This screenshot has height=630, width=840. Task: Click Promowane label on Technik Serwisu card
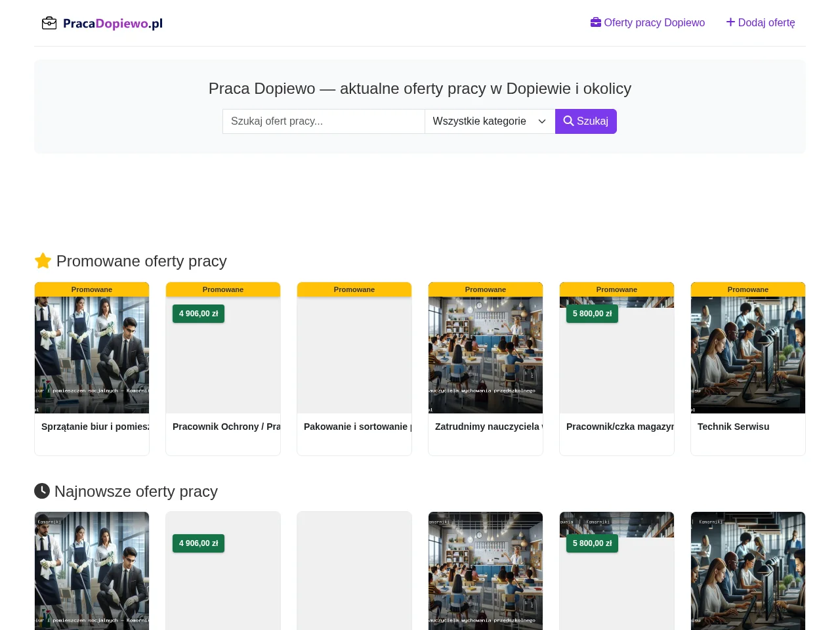[x=748, y=289]
